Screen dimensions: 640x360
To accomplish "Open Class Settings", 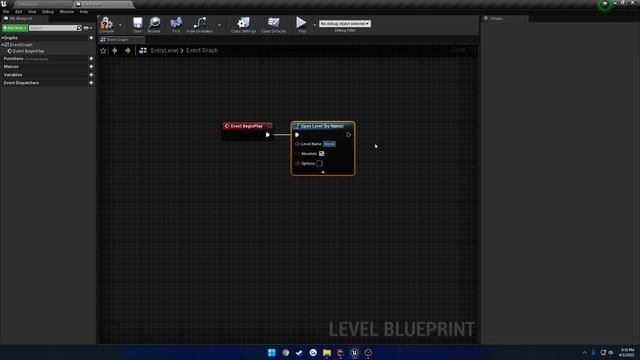I will tap(243, 24).
